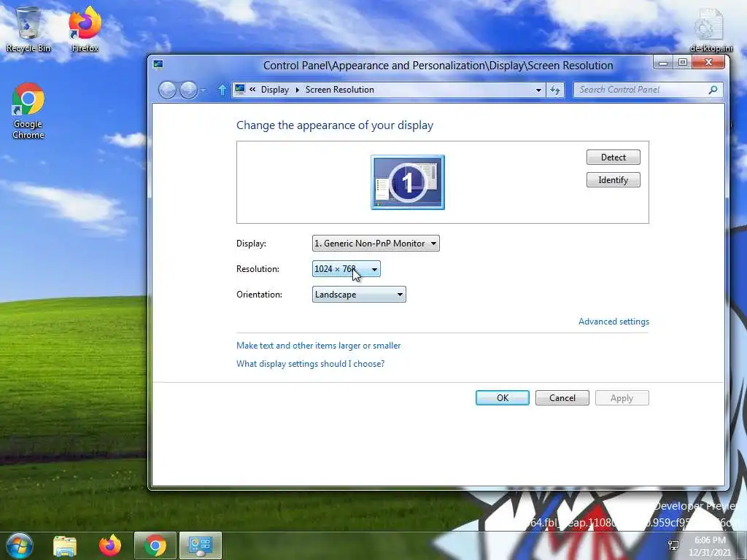Expand the arrow after Display breadcrumb
The width and height of the screenshot is (747, 560).
coord(298,90)
